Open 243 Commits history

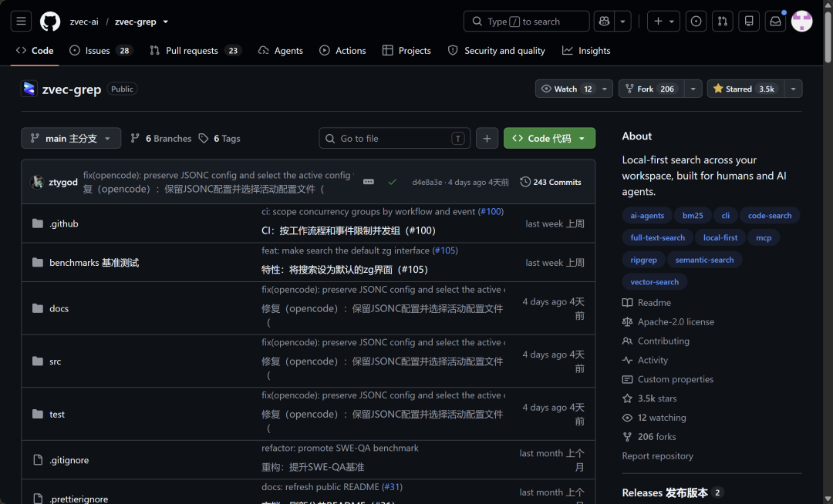click(551, 182)
